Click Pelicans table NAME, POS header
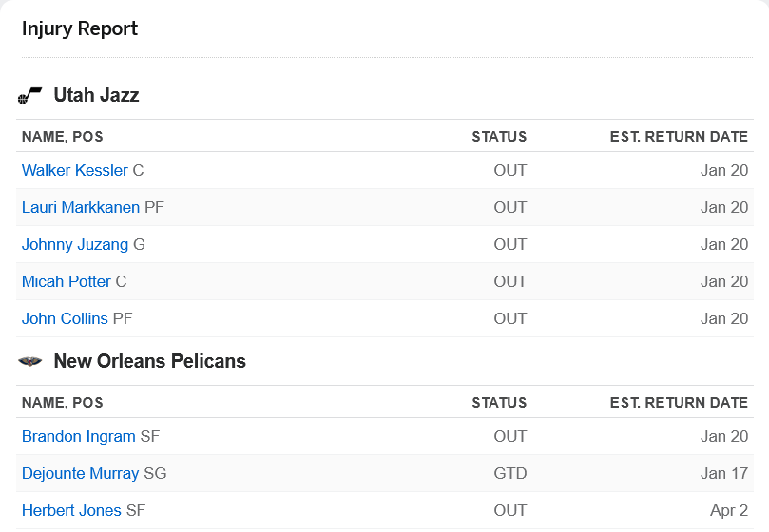Image resolution: width=769 pixels, height=532 pixels. click(x=63, y=403)
